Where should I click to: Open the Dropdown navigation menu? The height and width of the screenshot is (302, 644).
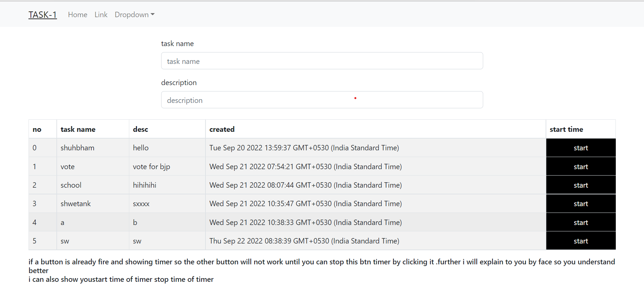(132, 14)
